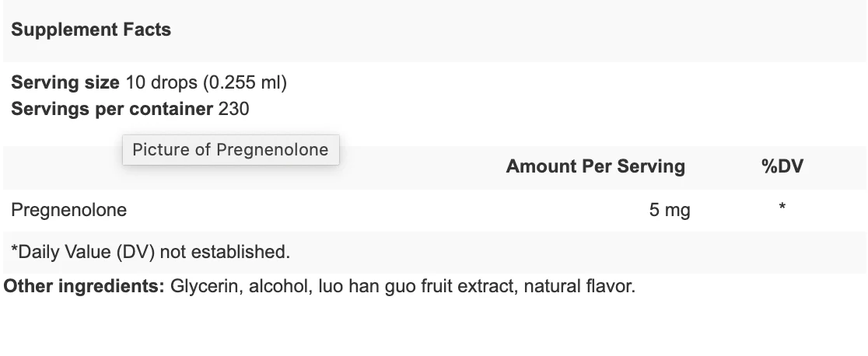The width and height of the screenshot is (868, 356).
Task: Select the Serving size label
Action: (x=65, y=82)
